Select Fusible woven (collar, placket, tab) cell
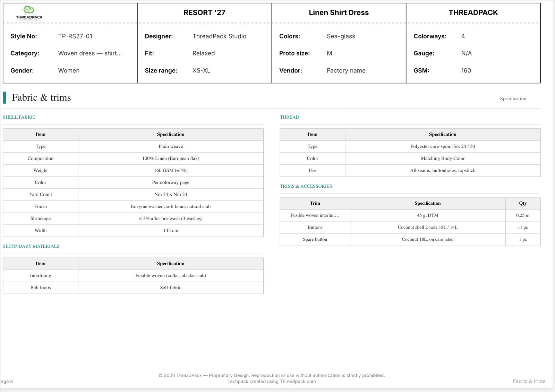 click(171, 276)
